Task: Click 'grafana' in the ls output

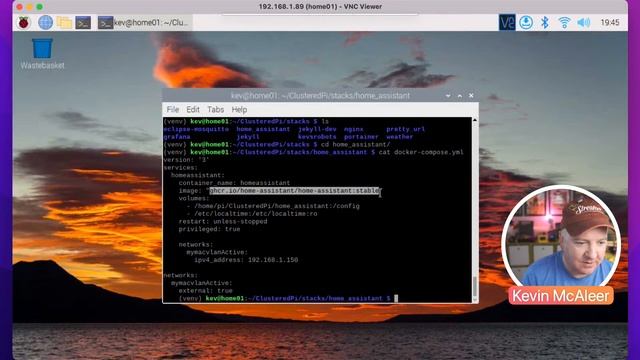Action: click(177, 137)
